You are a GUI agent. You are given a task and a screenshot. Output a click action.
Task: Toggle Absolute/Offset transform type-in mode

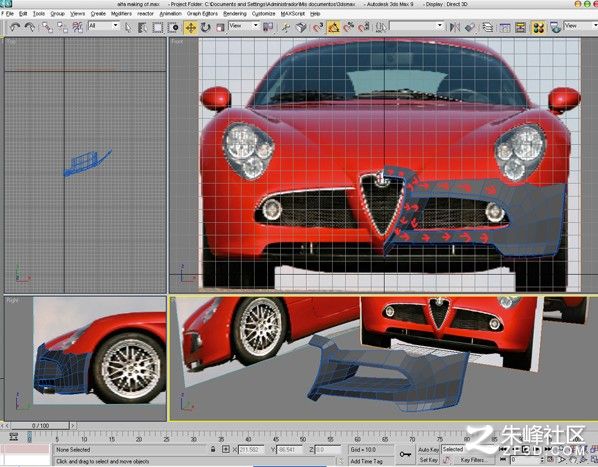click(226, 449)
